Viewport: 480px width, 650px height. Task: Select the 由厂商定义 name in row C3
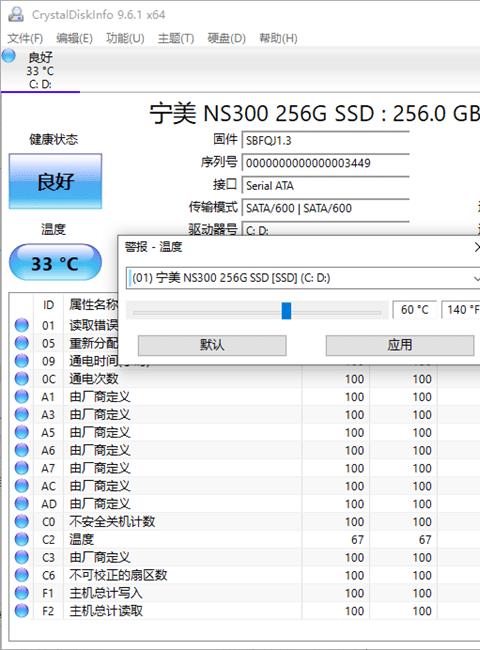100,557
